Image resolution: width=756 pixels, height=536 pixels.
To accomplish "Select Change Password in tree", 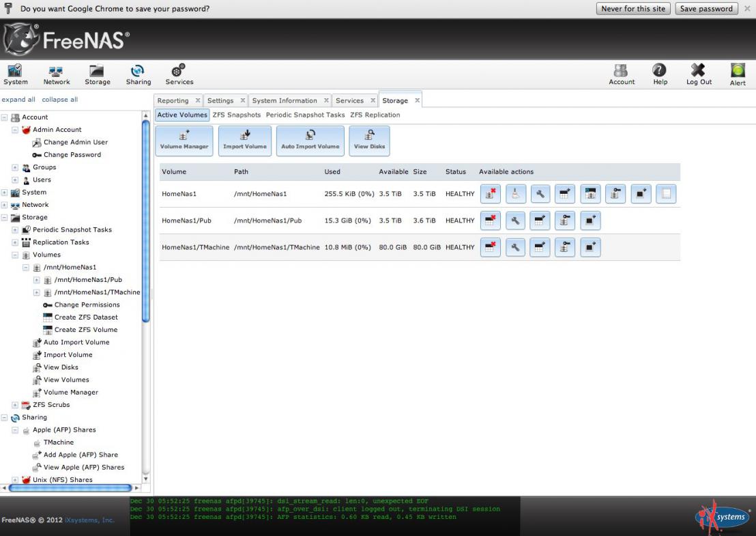I will [x=72, y=155].
